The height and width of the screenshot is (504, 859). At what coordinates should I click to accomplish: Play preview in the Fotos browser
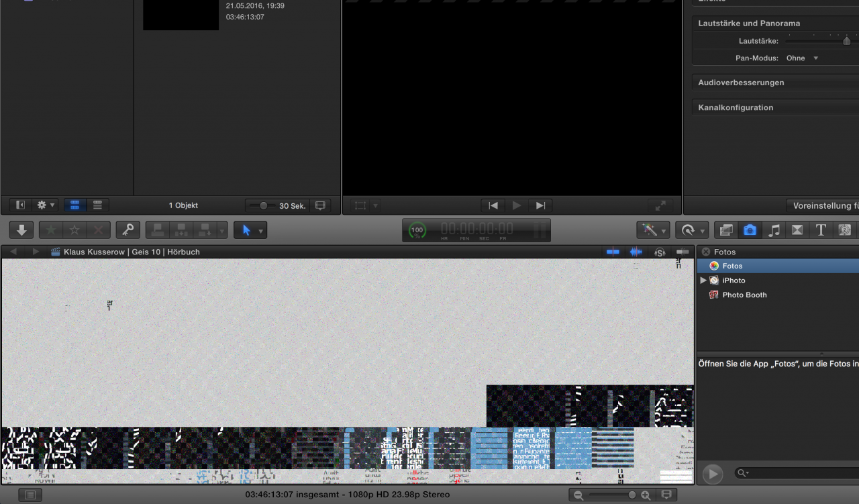[712, 474]
